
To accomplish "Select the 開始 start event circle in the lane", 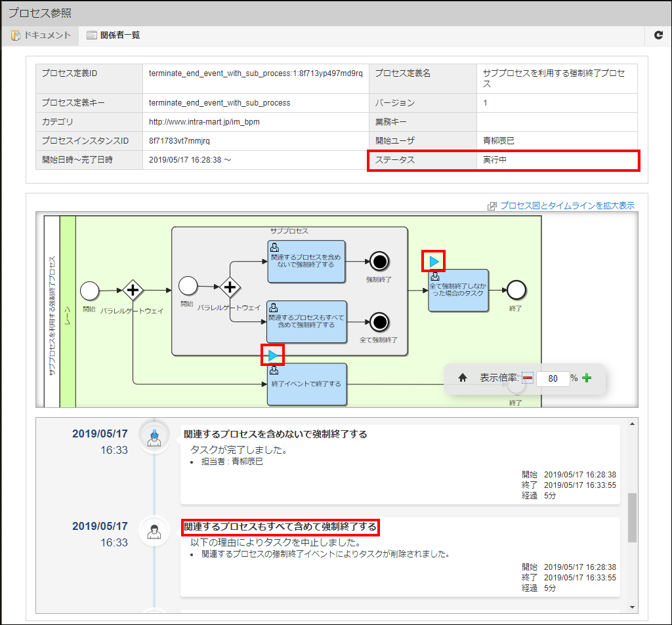I will (89, 290).
